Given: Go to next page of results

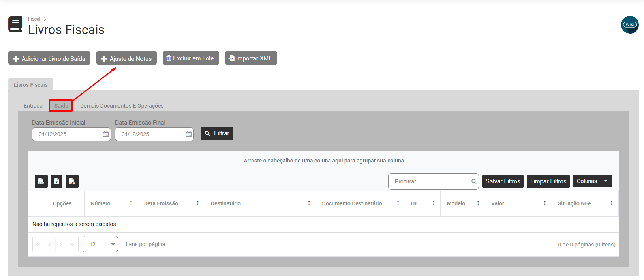Looking at the screenshot, I should point(61,245).
